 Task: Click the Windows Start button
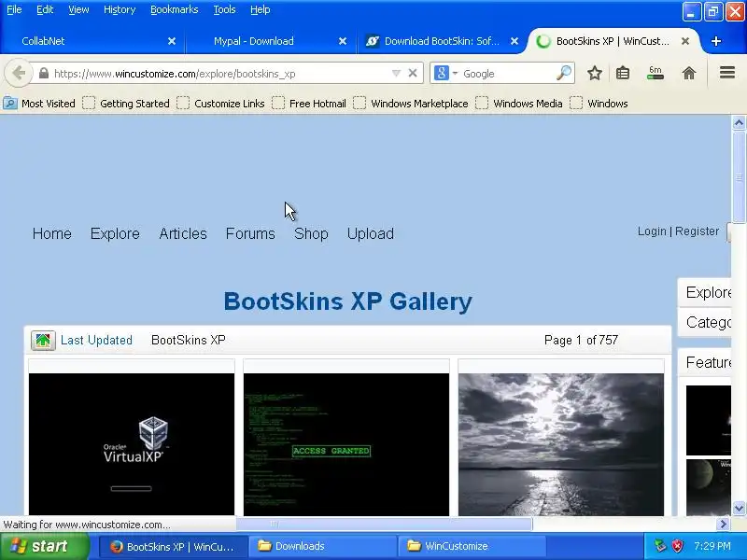click(45, 546)
